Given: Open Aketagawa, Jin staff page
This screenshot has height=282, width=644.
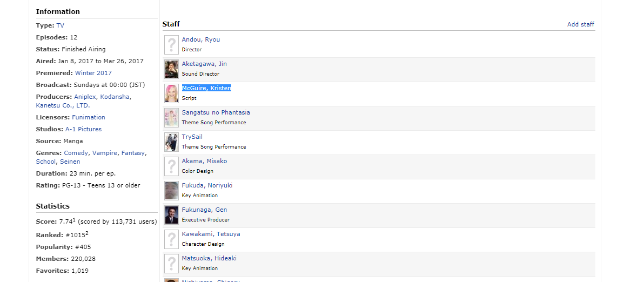Looking at the screenshot, I should point(204,64).
